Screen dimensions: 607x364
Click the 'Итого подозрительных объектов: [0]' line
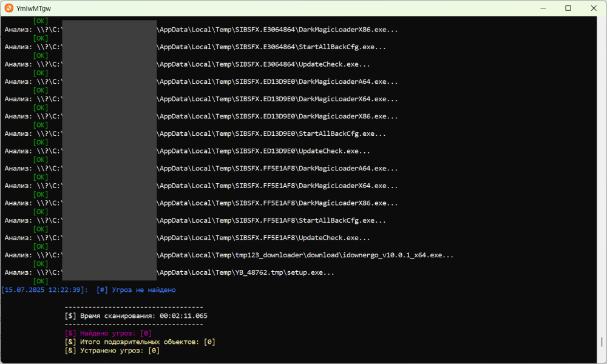(x=140, y=342)
